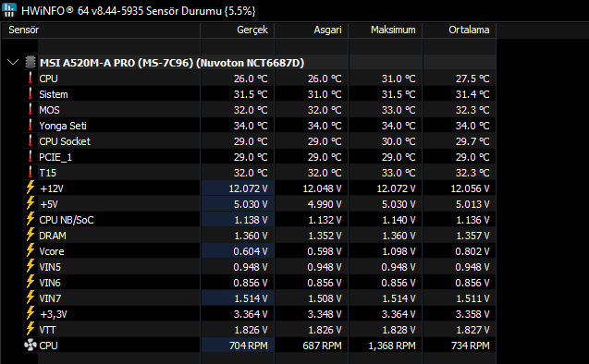Click the 0.604 V current Vcore value
Image resolution: width=589 pixels, height=364 pixels.
tap(251, 251)
